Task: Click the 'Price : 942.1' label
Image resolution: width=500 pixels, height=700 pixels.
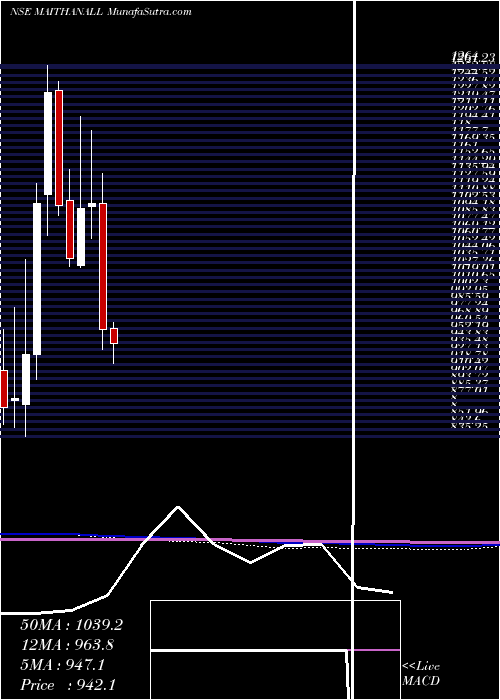Action: pos(69,685)
